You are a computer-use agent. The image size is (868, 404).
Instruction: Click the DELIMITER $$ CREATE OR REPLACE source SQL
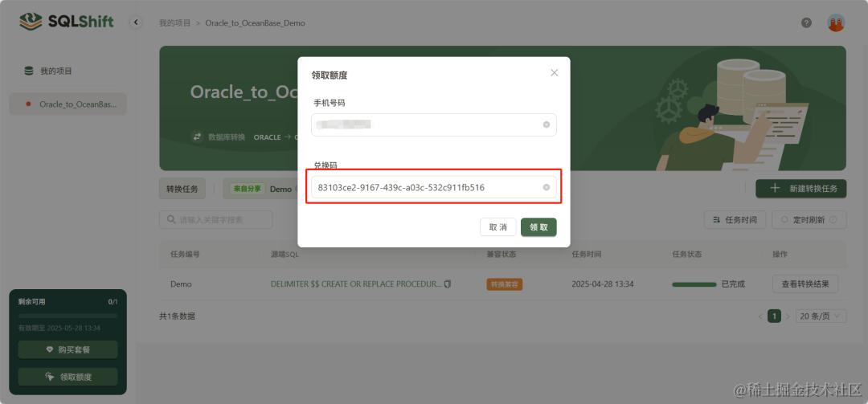point(356,284)
